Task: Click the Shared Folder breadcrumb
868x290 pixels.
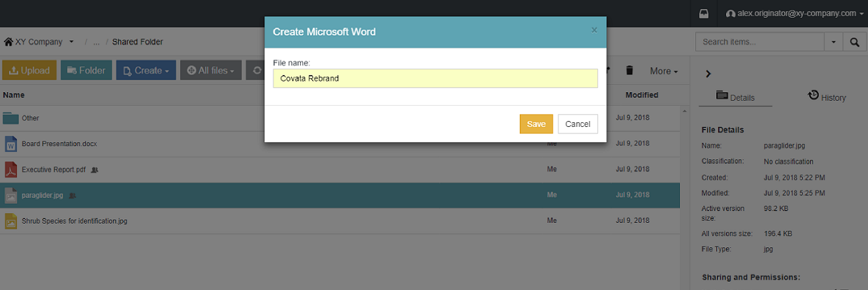Action: tap(137, 42)
